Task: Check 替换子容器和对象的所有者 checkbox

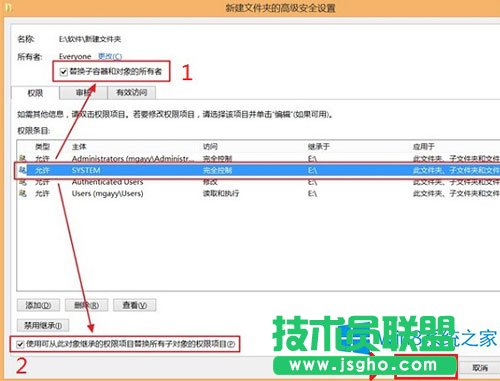Action: [x=64, y=72]
